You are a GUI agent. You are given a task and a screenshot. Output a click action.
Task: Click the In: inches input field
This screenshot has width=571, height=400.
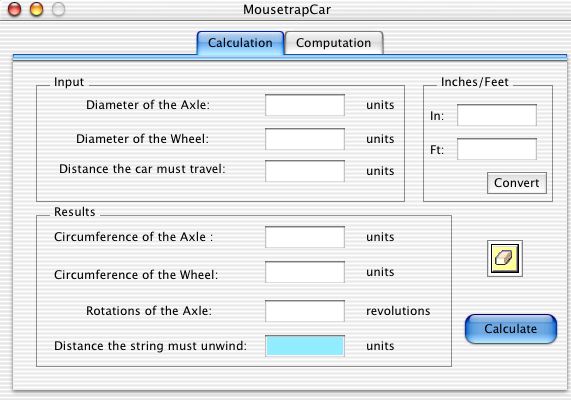point(497,115)
